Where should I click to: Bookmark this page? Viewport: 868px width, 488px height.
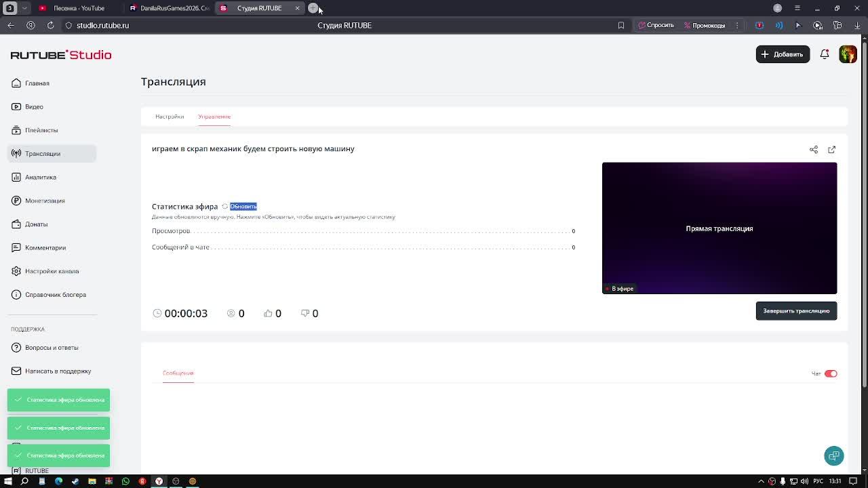[620, 25]
